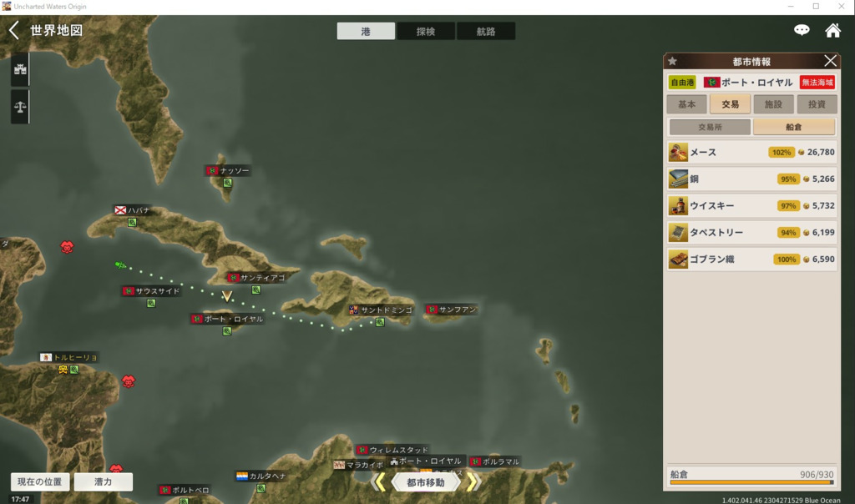Screen dimensions: 855x504
Task: Click the 自由港 badge
Action: point(682,83)
